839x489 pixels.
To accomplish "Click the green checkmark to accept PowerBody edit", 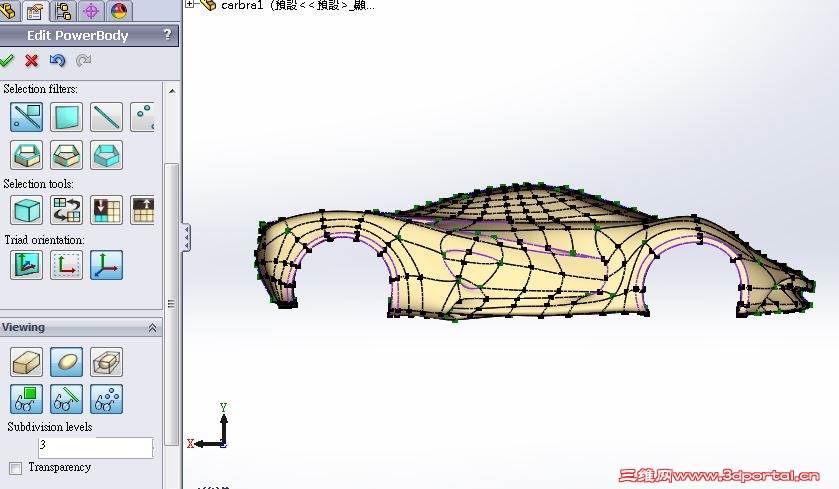I will [6, 60].
